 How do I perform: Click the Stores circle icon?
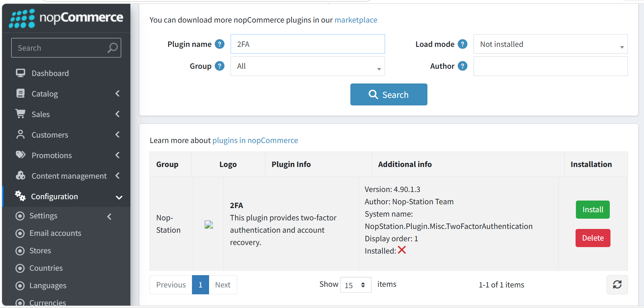point(20,251)
